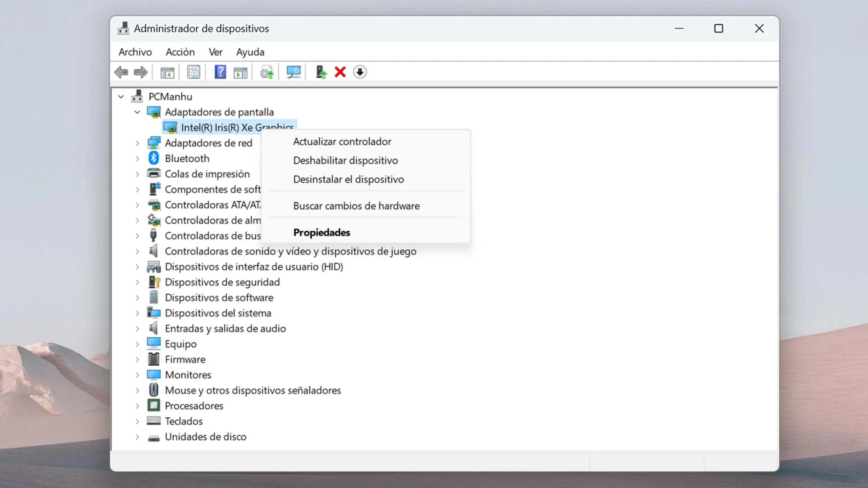
Task: Open the Acción menu
Action: coord(180,52)
